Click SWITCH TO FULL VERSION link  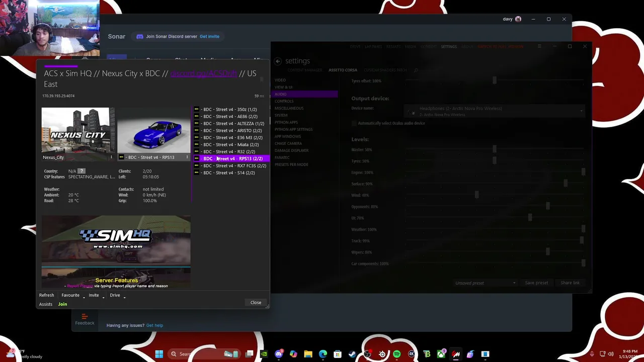(501, 46)
